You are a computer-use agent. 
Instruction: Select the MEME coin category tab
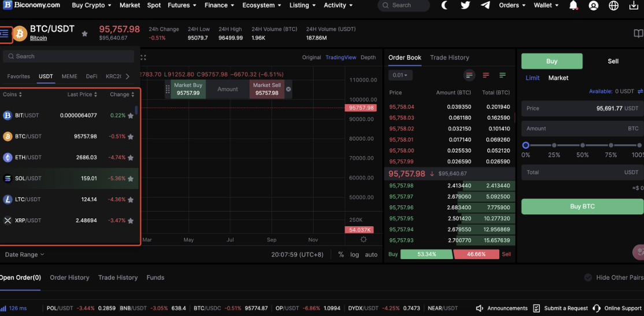tap(69, 76)
